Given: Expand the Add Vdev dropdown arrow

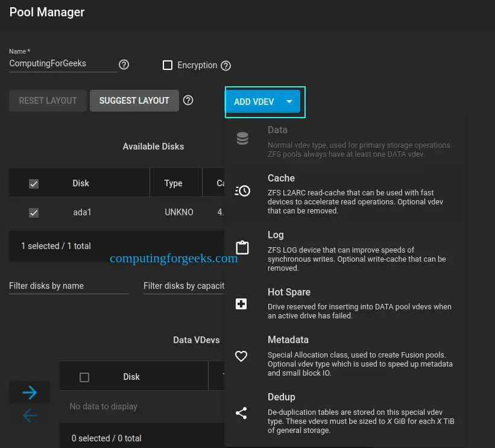Looking at the screenshot, I should (x=289, y=101).
